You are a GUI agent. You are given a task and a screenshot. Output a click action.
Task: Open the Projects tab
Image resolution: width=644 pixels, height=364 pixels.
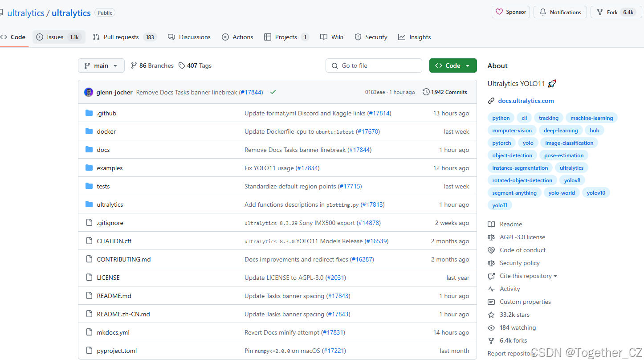click(286, 37)
